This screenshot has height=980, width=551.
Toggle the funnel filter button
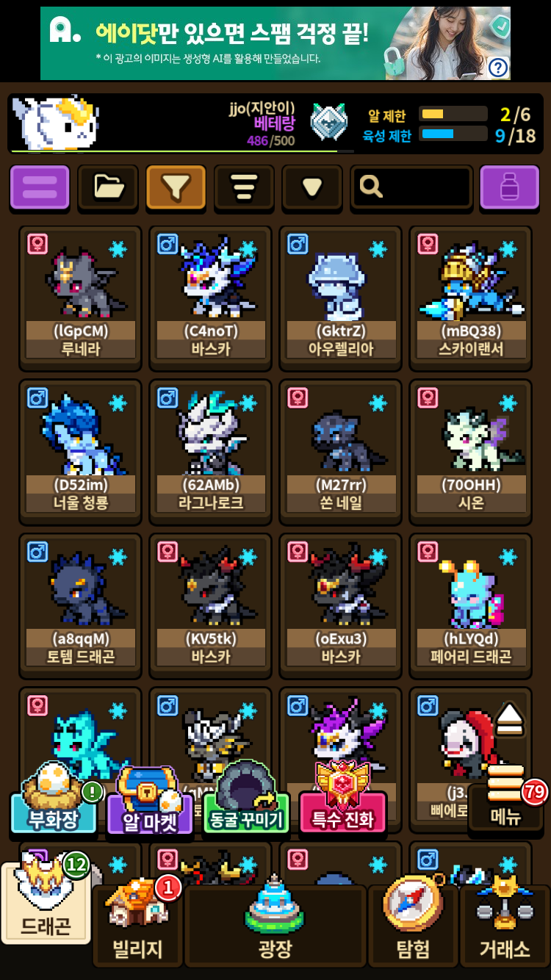pos(176,187)
